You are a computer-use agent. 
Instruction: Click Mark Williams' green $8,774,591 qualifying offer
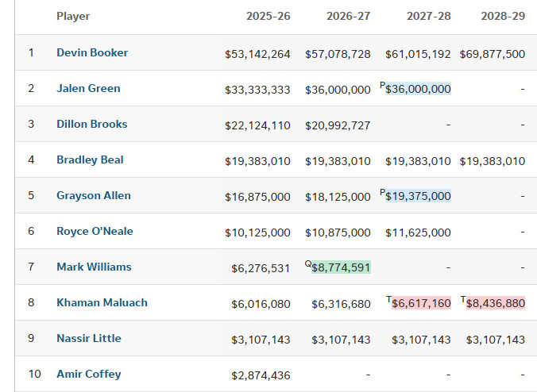pos(341,268)
